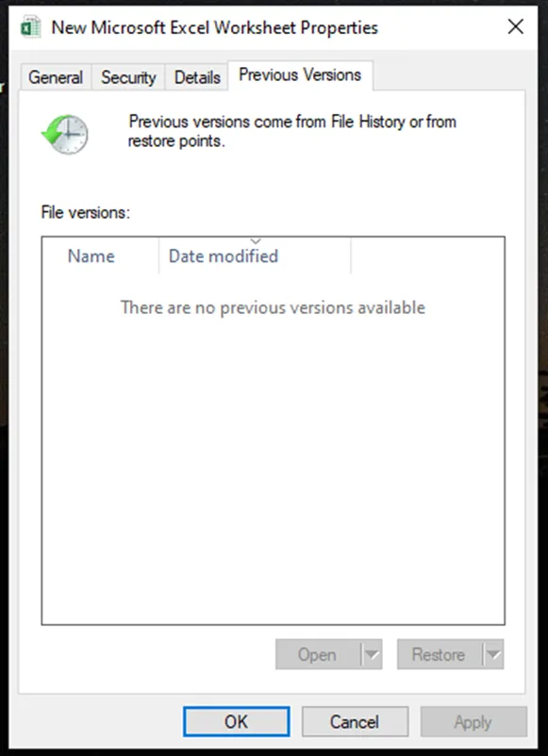548x756 pixels.
Task: Click the Excel file icon in title bar
Action: coord(30,27)
